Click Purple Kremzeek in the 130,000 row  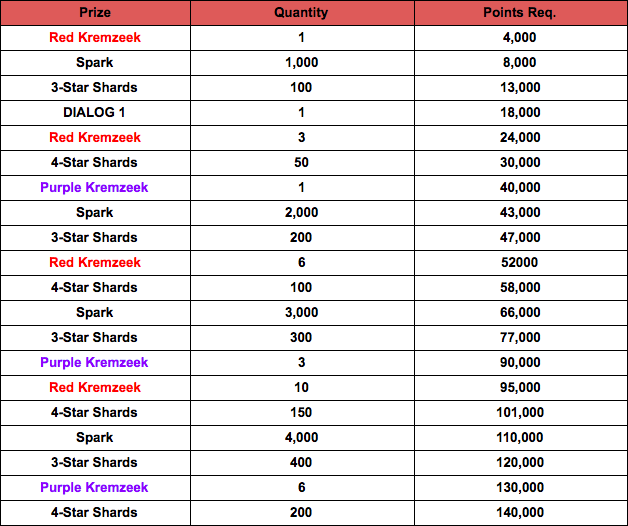[x=95, y=487]
